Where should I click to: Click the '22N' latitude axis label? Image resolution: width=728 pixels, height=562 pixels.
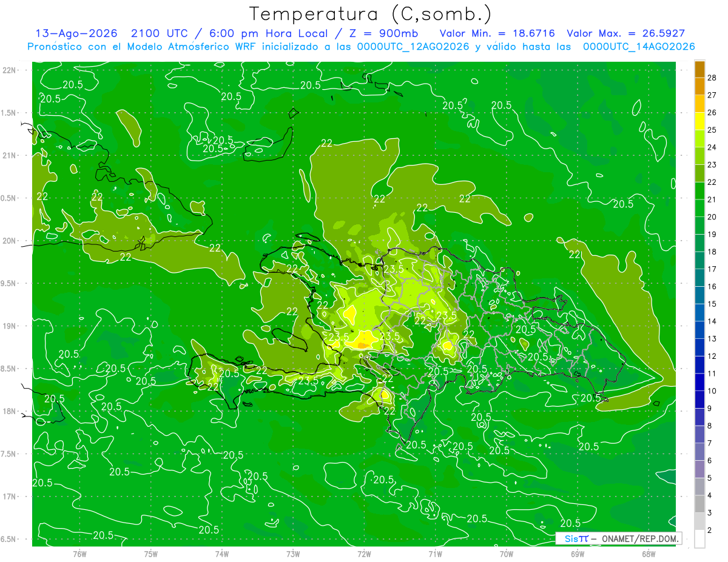click(x=9, y=70)
